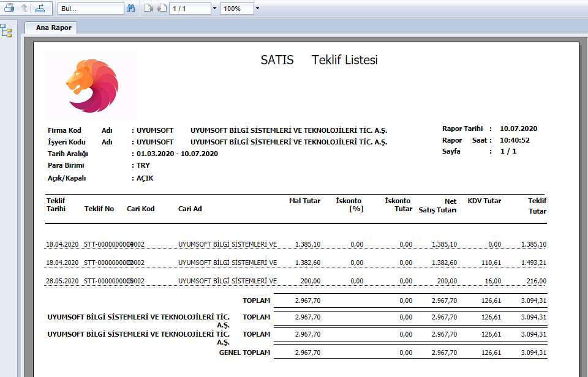Viewport: 588px width, 377px height.
Task: Click the GENEL TOPLAM label
Action: [244, 353]
